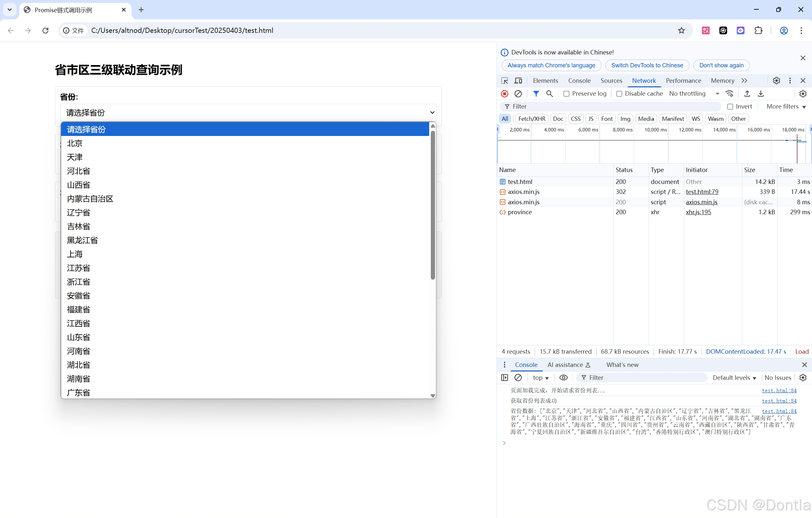Clear the network log
812x518 pixels.
click(x=518, y=94)
